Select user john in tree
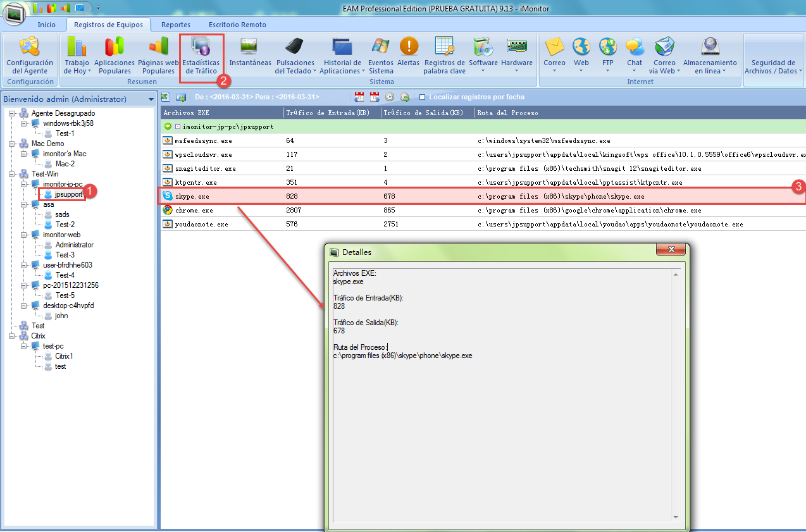 click(x=61, y=316)
